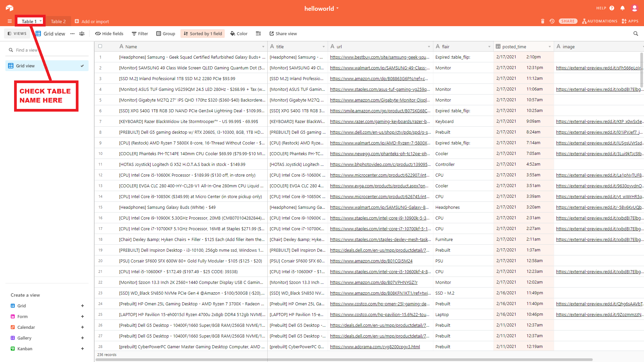Click Add or import table
Image resolution: width=644 pixels, height=362 pixels.
pos(92,21)
